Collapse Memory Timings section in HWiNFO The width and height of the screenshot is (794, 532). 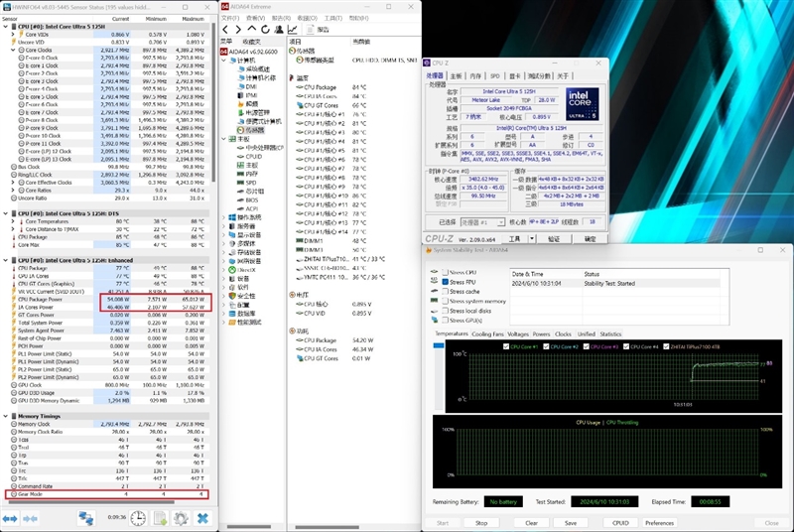pos(6,416)
